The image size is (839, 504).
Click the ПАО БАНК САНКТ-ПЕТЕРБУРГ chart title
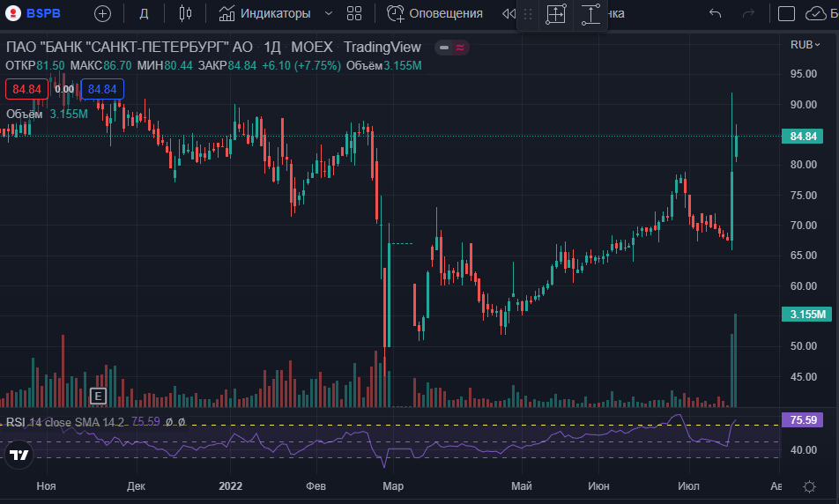tap(129, 47)
